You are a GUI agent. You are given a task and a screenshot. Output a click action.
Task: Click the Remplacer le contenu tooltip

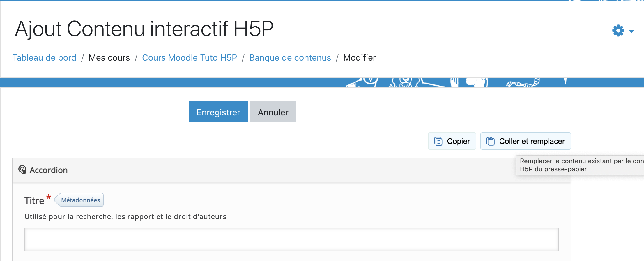580,165
